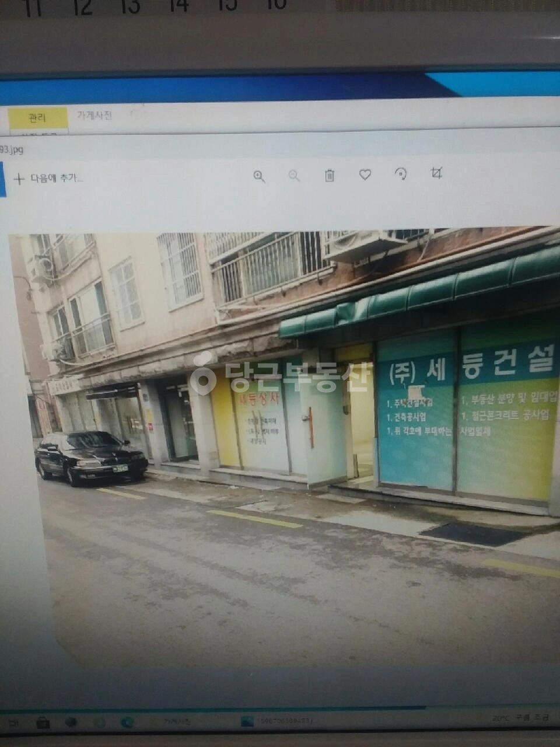Click the '다음에 추가' add-to button
560x747 pixels.
(x=48, y=179)
